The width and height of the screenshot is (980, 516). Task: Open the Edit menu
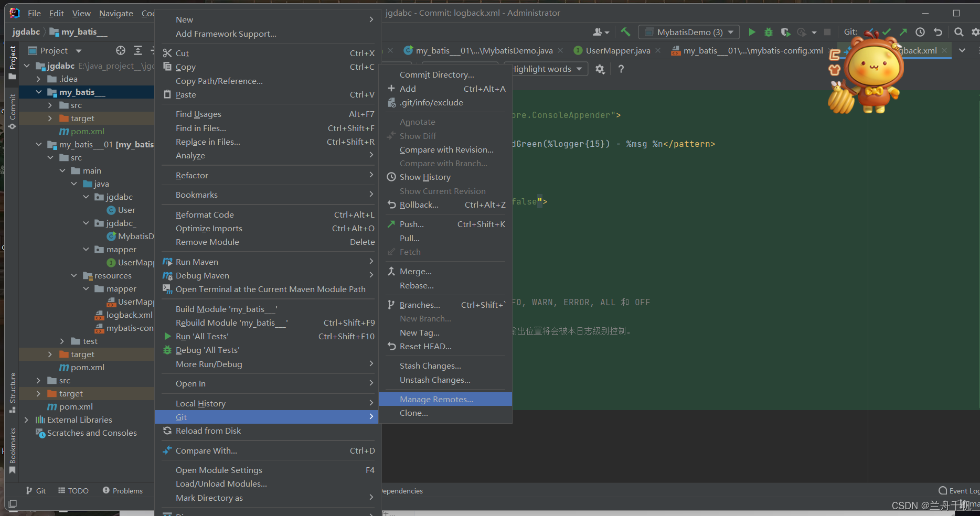click(57, 13)
